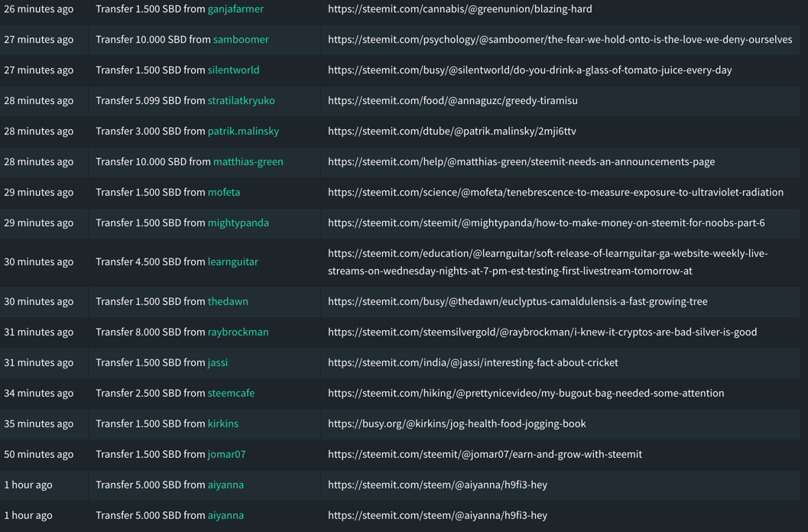This screenshot has height=532, width=808.
Task: Click patrik.malinsky sender link
Action: click(x=243, y=131)
